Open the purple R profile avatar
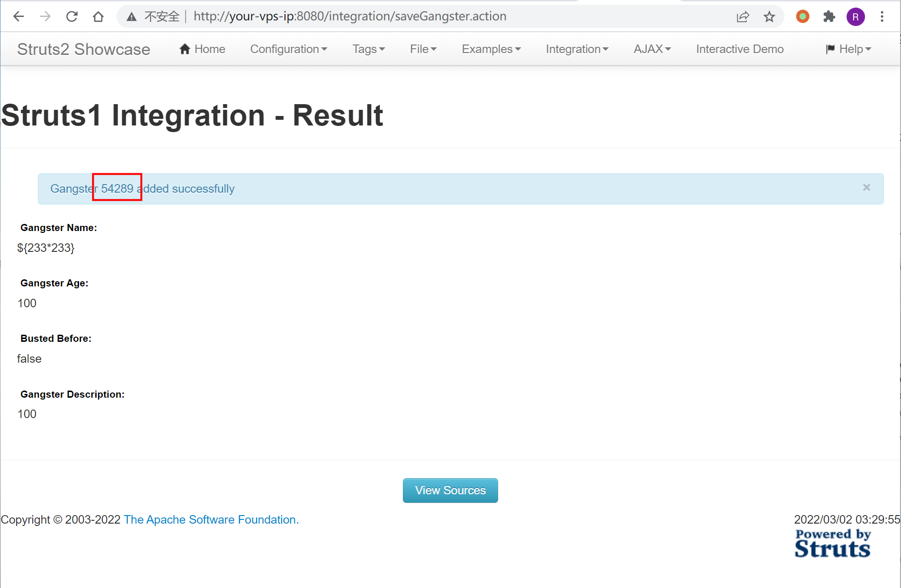The height and width of the screenshot is (588, 901). click(x=855, y=17)
